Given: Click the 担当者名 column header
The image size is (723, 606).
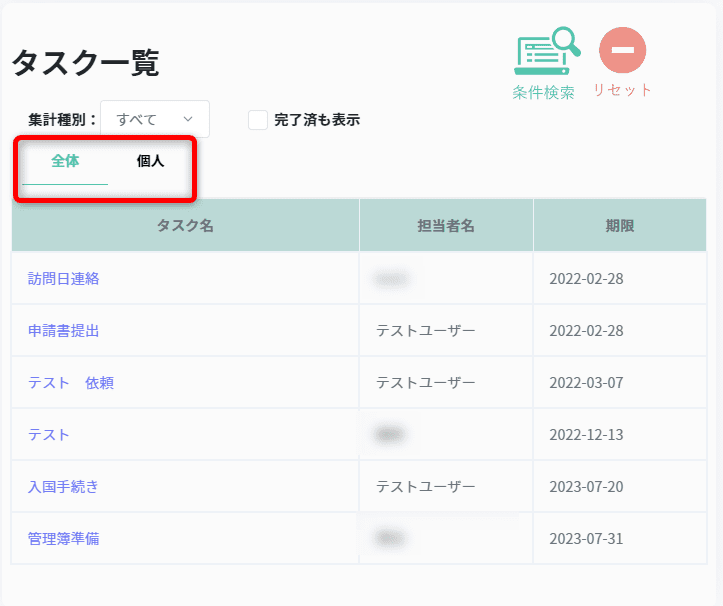Looking at the screenshot, I should coord(446,226).
